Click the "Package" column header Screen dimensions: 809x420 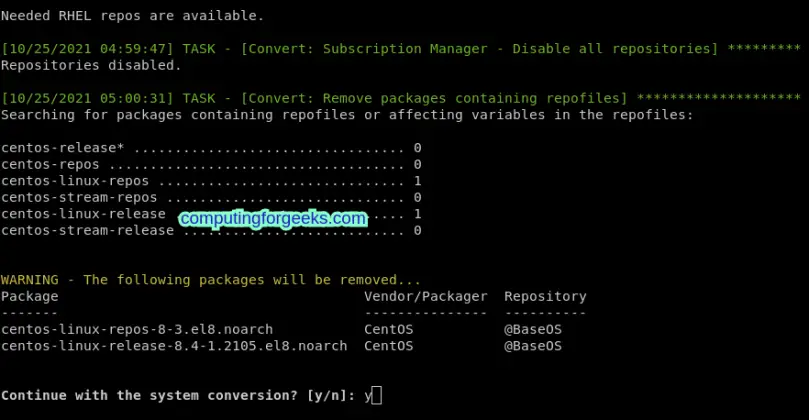click(30, 297)
